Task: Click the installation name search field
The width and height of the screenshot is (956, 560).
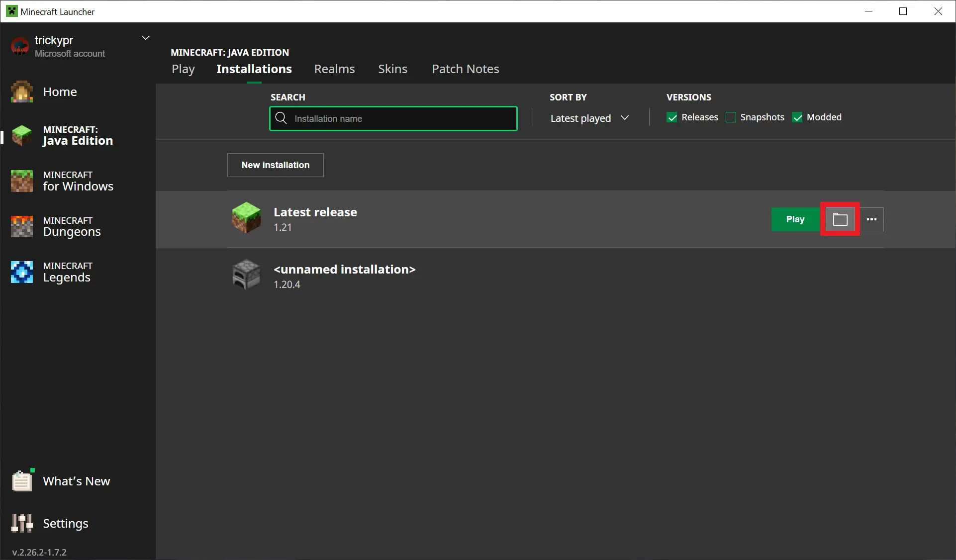Action: [393, 118]
